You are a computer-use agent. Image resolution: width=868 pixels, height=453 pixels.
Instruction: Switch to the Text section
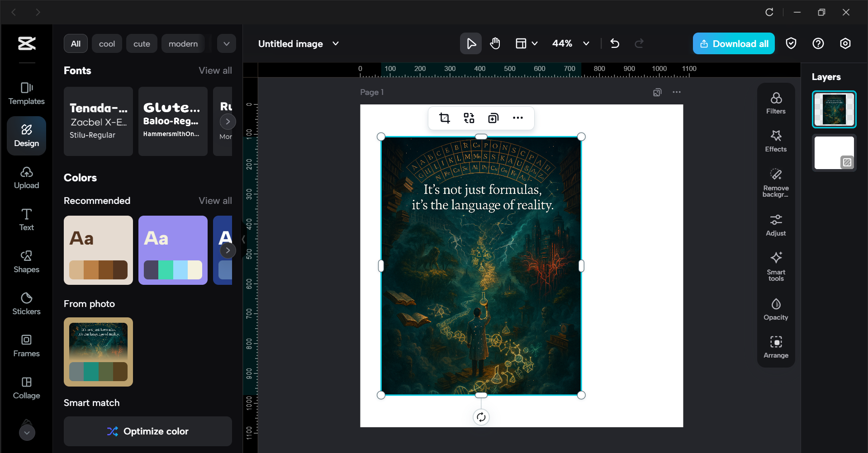[26, 220]
